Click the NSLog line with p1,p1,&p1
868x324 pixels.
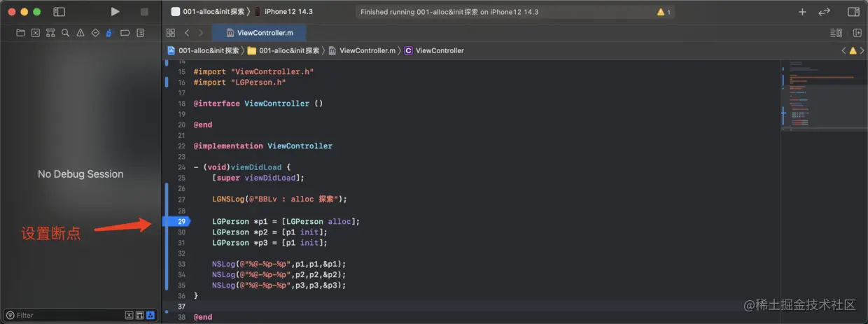point(279,264)
